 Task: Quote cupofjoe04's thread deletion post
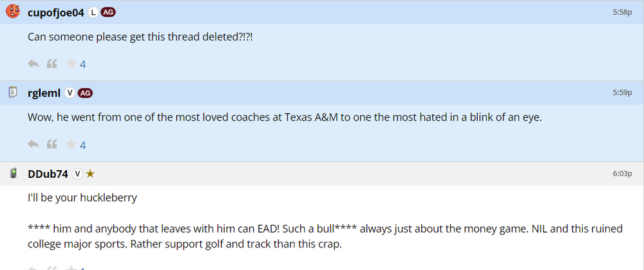pyautogui.click(x=52, y=64)
